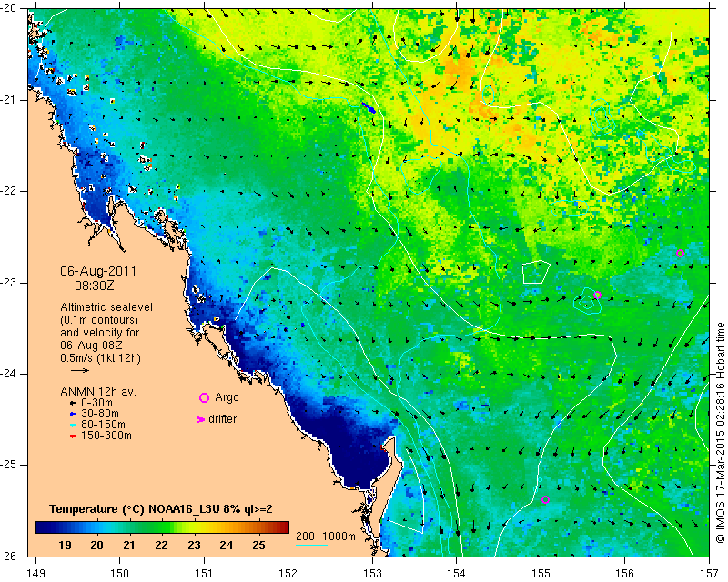728x582 pixels.
Task: Click the latitude axis label "-24"
Action: (9, 374)
